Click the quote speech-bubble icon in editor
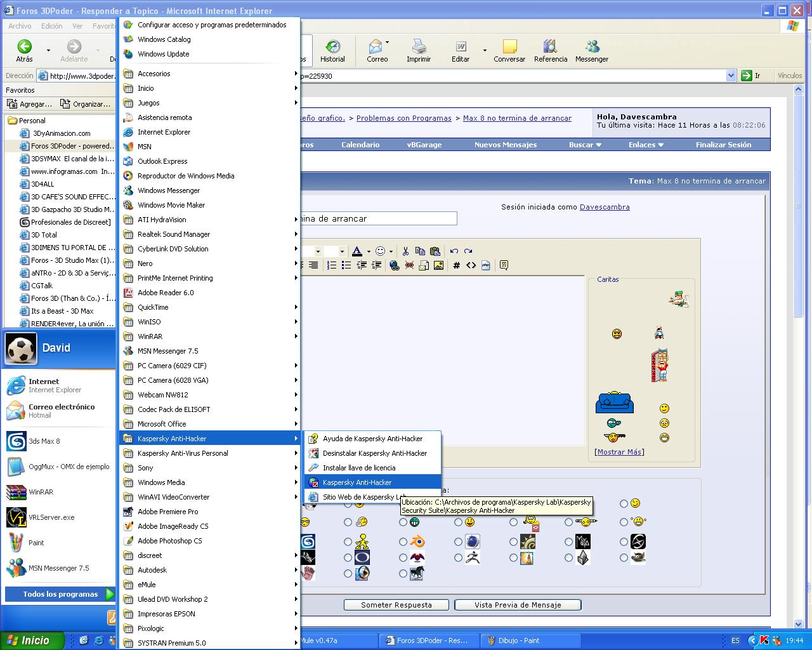The height and width of the screenshot is (650, 812). 504,265
